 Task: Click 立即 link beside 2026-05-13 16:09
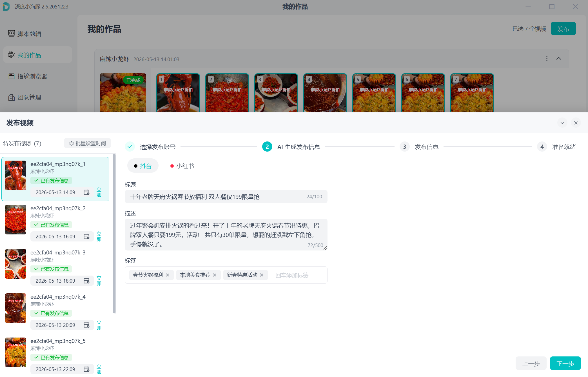point(99,236)
